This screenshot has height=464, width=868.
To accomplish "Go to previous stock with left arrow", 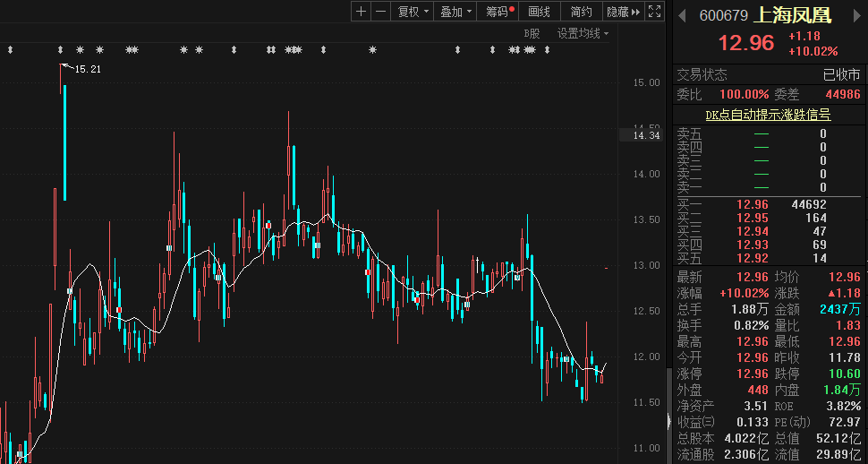I will point(683,16).
